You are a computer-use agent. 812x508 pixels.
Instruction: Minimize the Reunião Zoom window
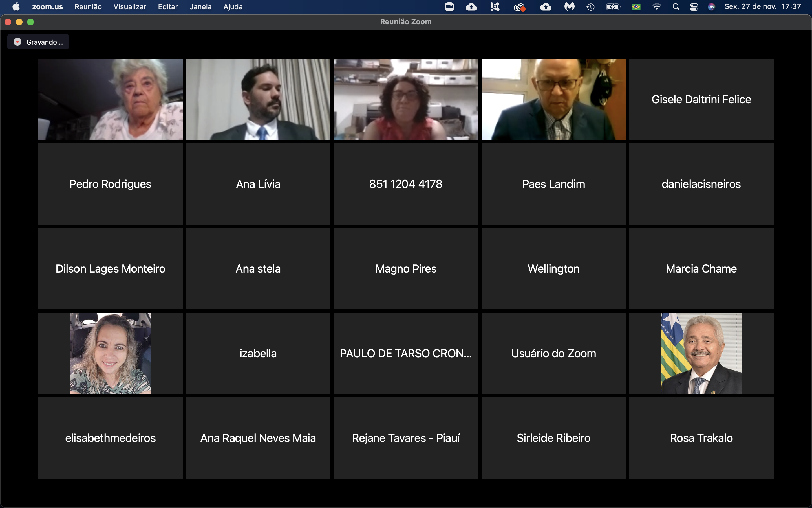19,22
